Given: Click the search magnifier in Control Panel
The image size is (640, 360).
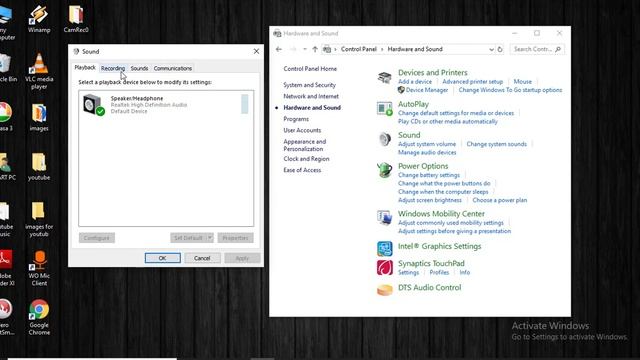Looking at the screenshot, I should pos(558,49).
